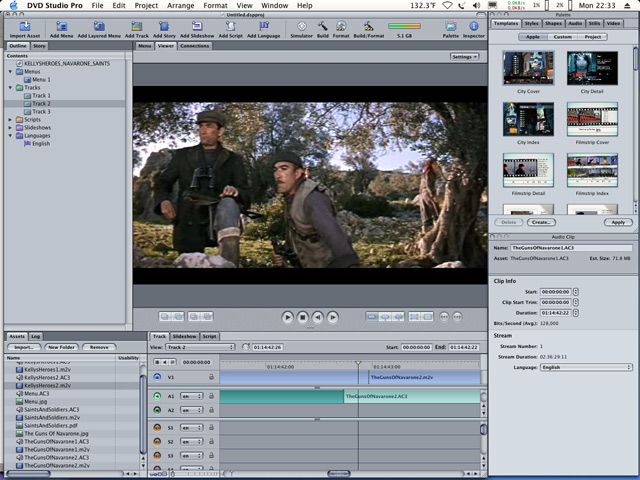Select TheGunsOfNavarone2.m2v clip in V1

pos(424,377)
